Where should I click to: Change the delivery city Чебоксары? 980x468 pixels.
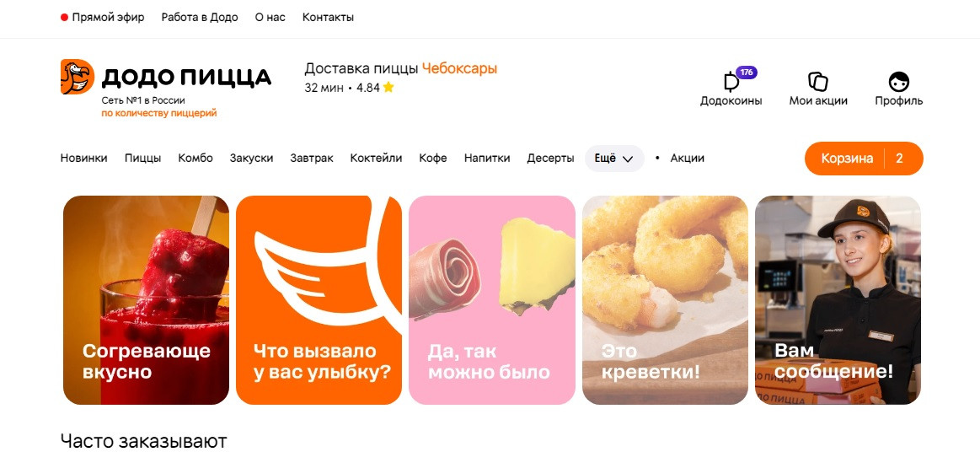(x=459, y=69)
